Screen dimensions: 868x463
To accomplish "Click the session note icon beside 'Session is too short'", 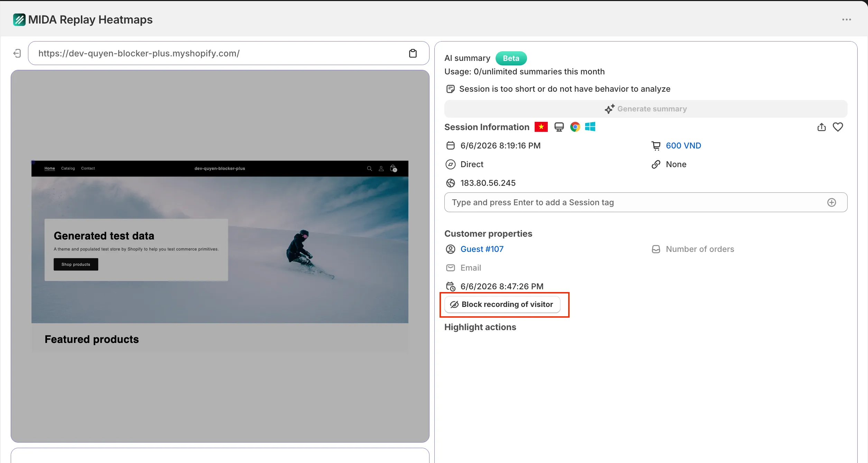I will (450, 89).
